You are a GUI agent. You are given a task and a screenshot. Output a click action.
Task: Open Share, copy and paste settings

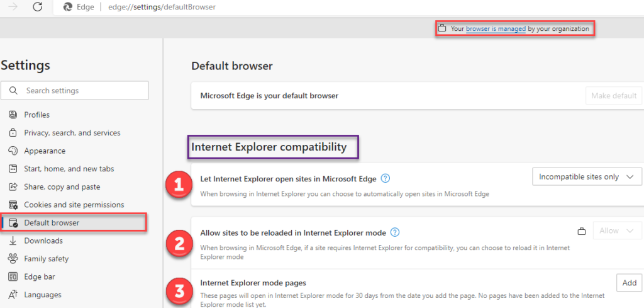[x=62, y=187]
